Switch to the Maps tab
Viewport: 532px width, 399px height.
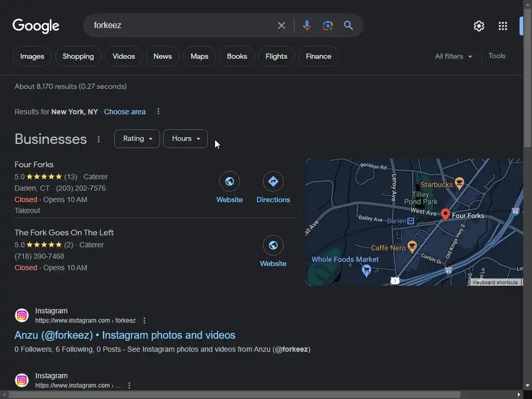click(199, 56)
